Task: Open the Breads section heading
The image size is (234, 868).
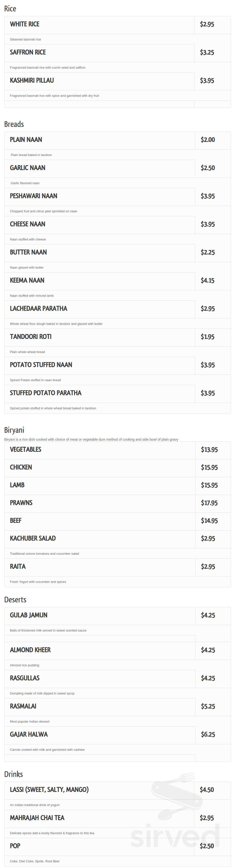Action: [14, 124]
